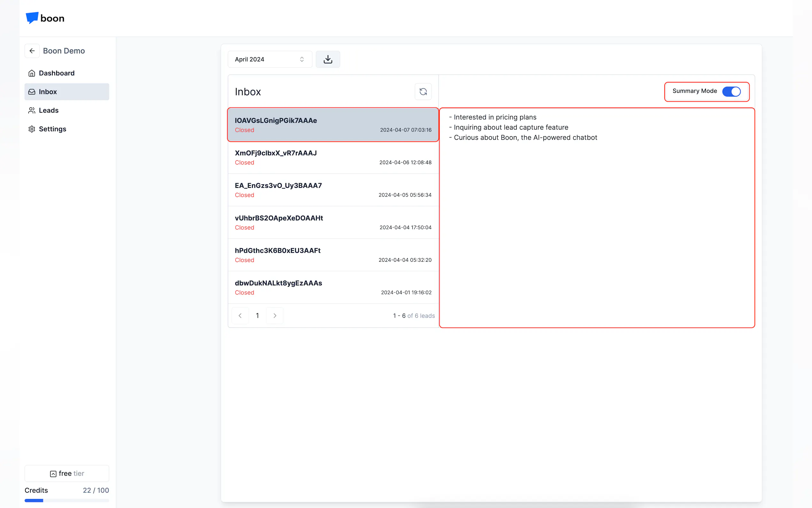This screenshot has height=508, width=812.
Task: Open the Leads sidebar section
Action: point(49,111)
